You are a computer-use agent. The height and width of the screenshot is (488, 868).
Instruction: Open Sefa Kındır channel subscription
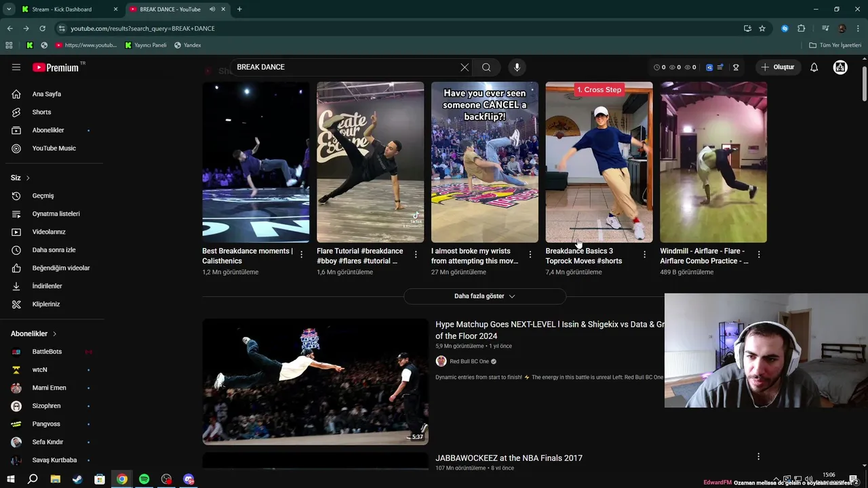click(x=47, y=442)
